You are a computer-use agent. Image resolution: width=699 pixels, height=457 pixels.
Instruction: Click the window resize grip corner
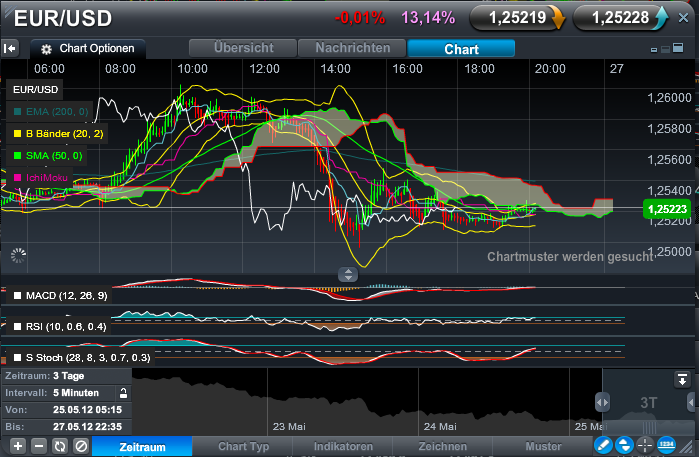[687, 447]
